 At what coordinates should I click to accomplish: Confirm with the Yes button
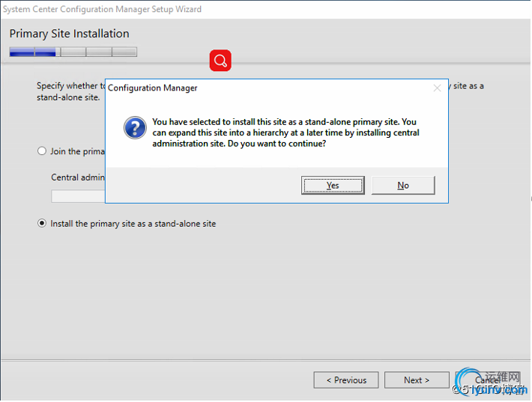click(333, 185)
